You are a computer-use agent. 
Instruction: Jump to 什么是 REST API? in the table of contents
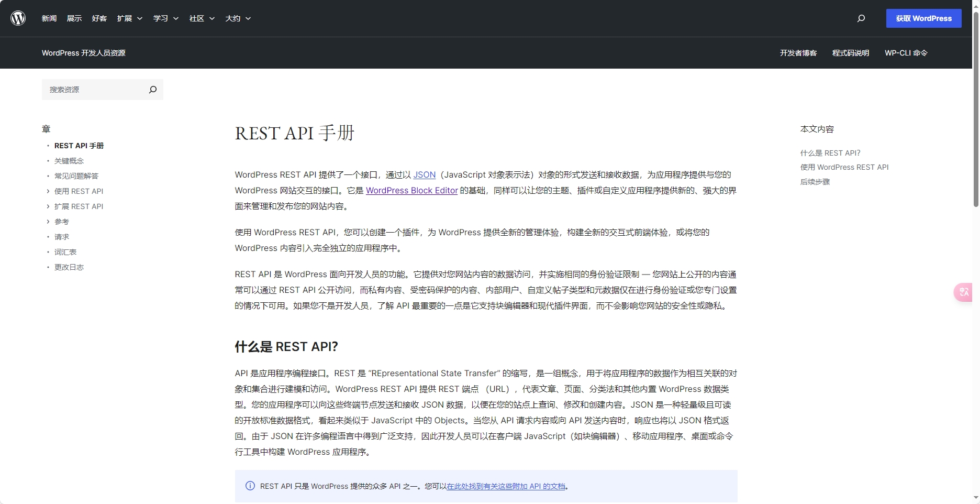tap(830, 153)
